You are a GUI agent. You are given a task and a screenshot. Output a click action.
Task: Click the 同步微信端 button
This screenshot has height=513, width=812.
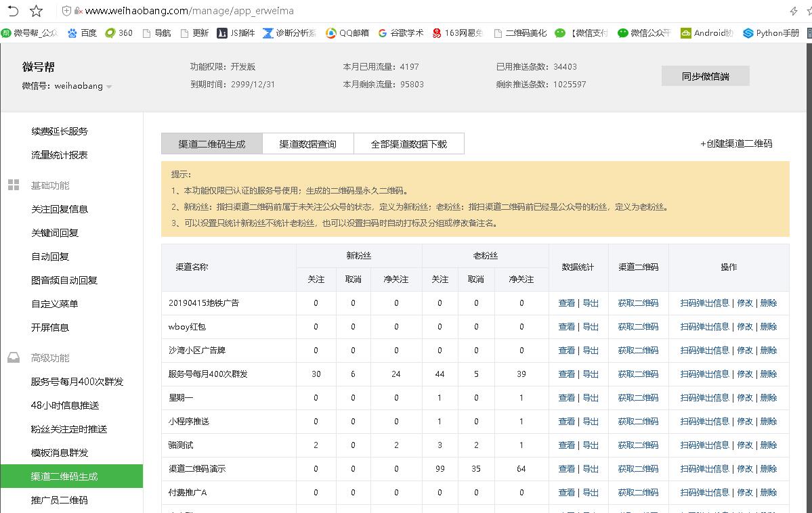(x=705, y=76)
